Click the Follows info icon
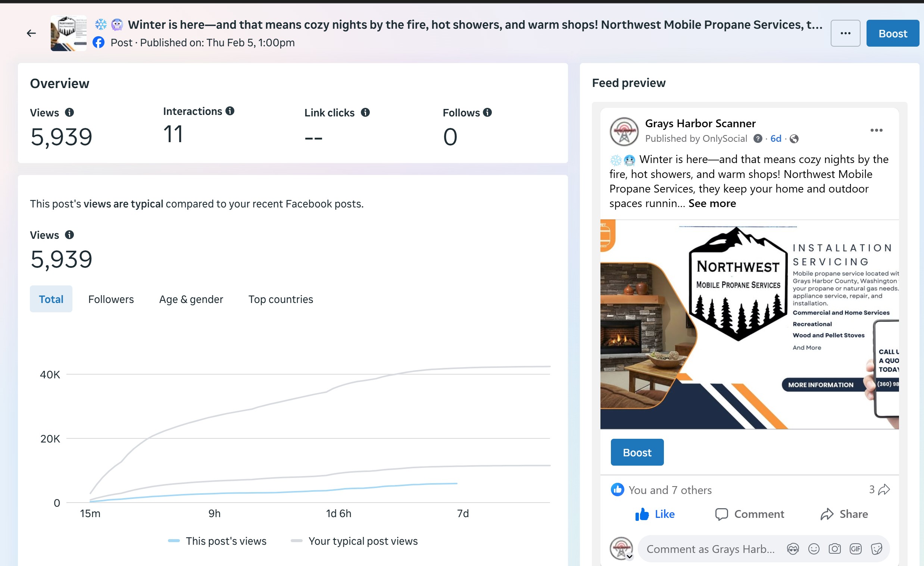924x566 pixels. (487, 112)
